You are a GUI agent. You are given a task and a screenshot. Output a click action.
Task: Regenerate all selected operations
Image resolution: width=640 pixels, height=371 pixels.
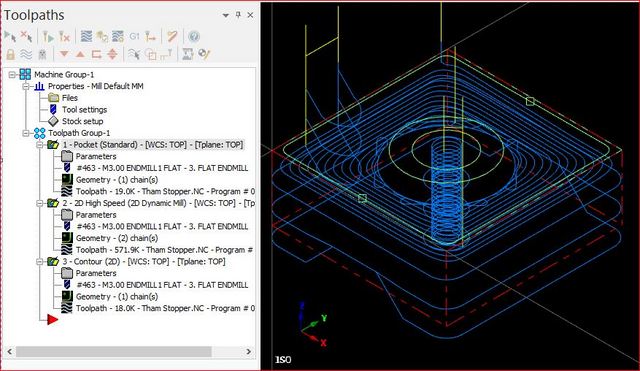[49, 36]
